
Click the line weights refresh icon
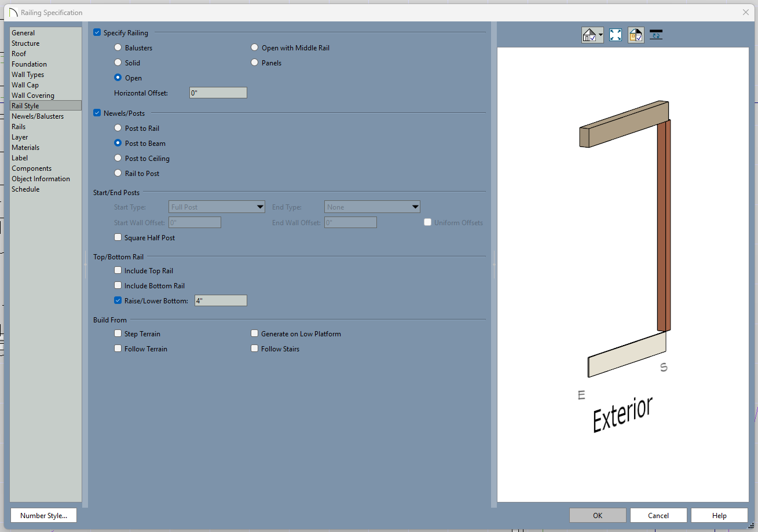(656, 35)
